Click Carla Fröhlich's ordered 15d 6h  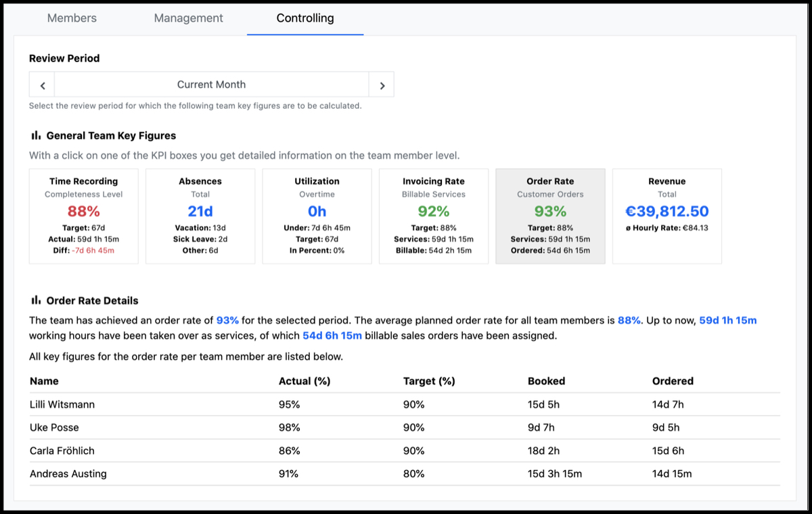669,450
